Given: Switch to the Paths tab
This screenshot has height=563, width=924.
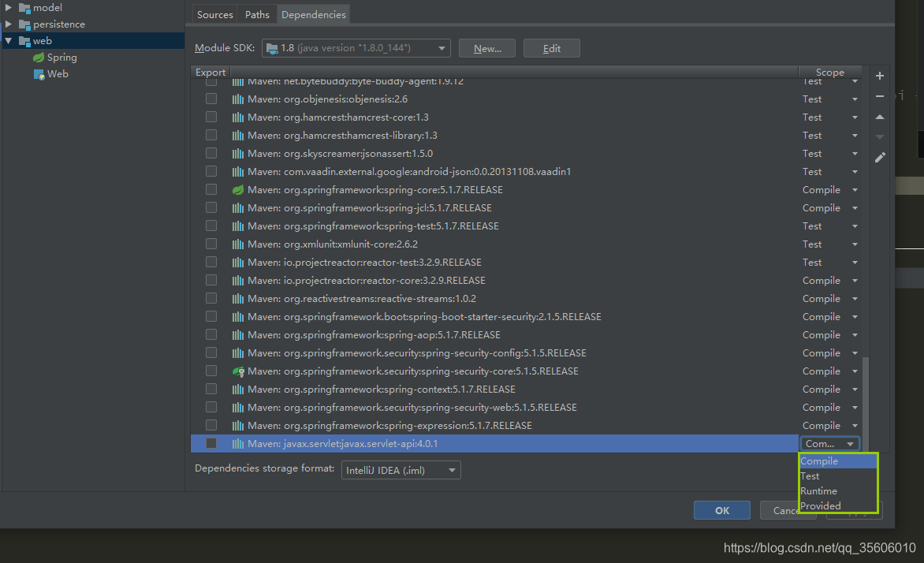Looking at the screenshot, I should (256, 13).
